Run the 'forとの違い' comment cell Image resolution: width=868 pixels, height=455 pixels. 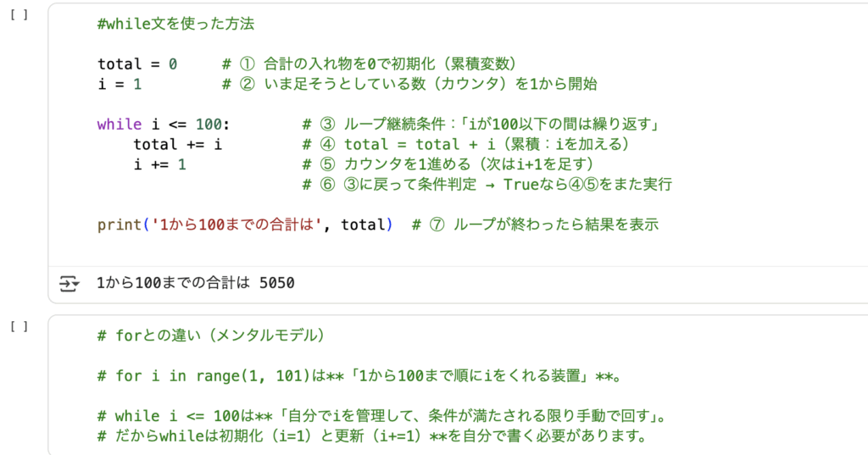(25, 326)
